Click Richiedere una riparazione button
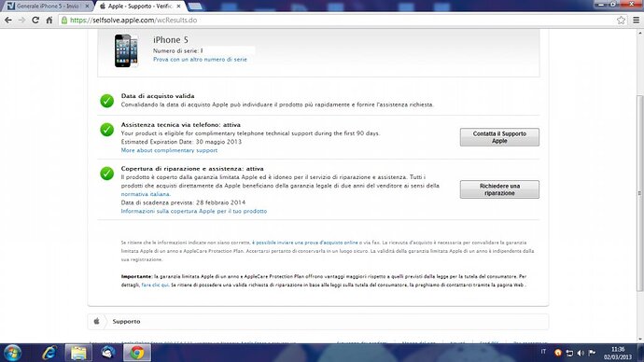This screenshot has height=362, width=644. click(499, 189)
